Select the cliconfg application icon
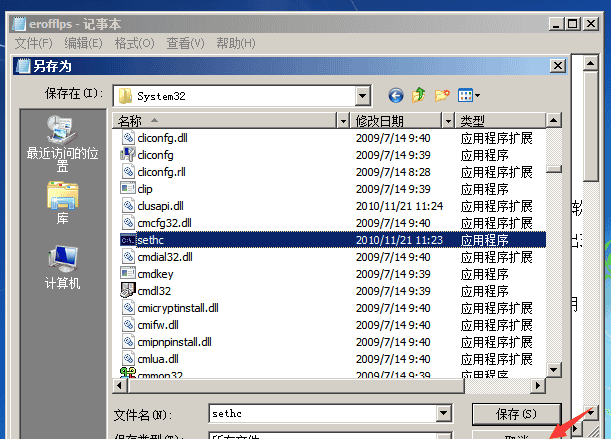This screenshot has height=439, width=611. pyautogui.click(x=128, y=155)
